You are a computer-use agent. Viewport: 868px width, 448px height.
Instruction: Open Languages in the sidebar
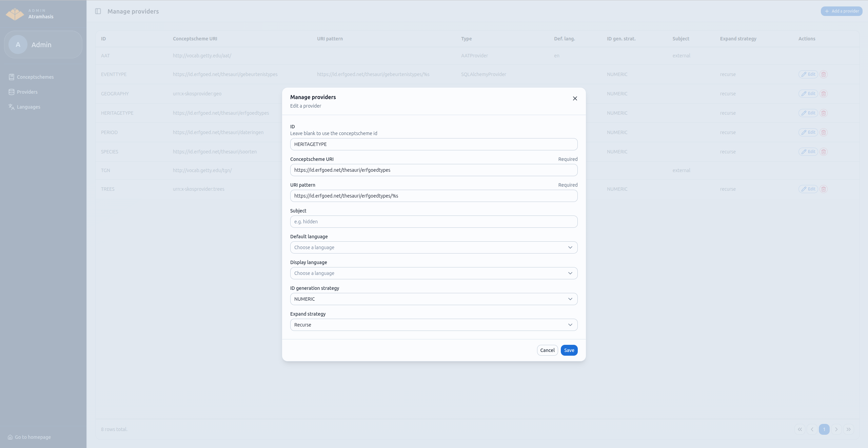[28, 107]
